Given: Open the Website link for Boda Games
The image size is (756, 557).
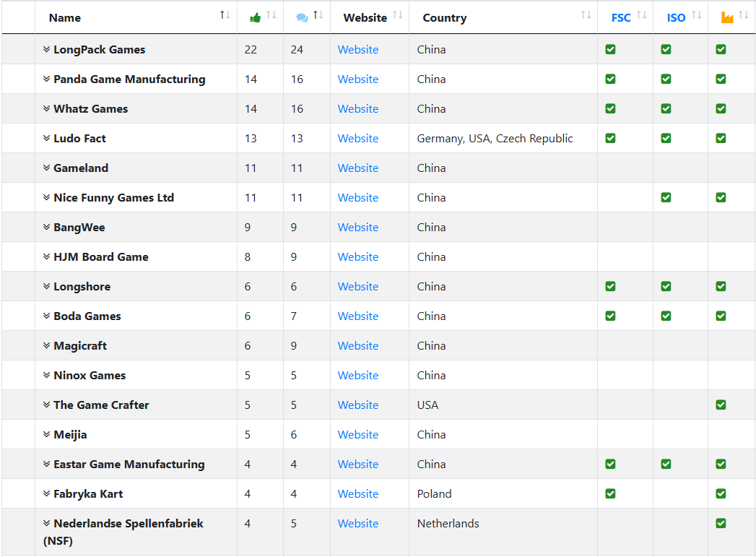Looking at the screenshot, I should (x=358, y=316).
